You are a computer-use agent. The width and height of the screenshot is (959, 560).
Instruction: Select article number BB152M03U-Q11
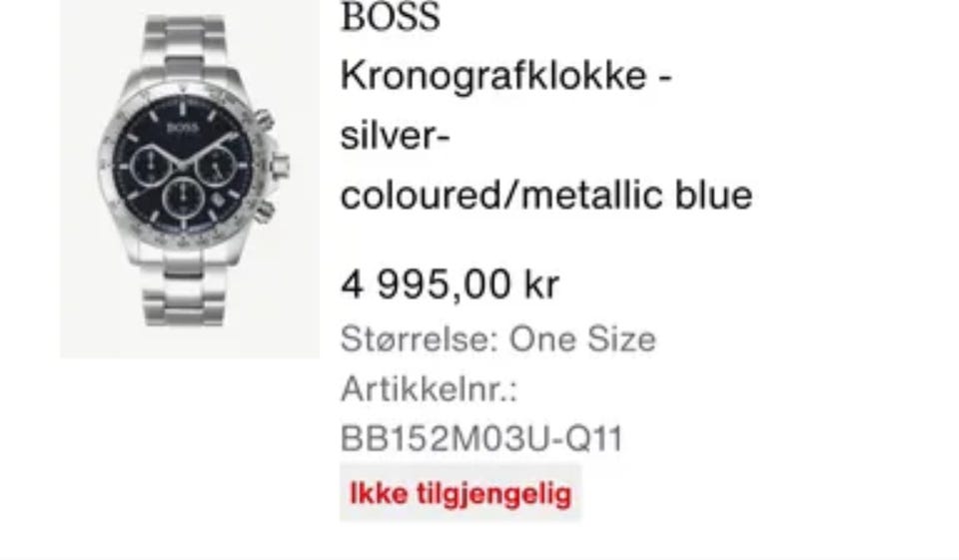[481, 439]
